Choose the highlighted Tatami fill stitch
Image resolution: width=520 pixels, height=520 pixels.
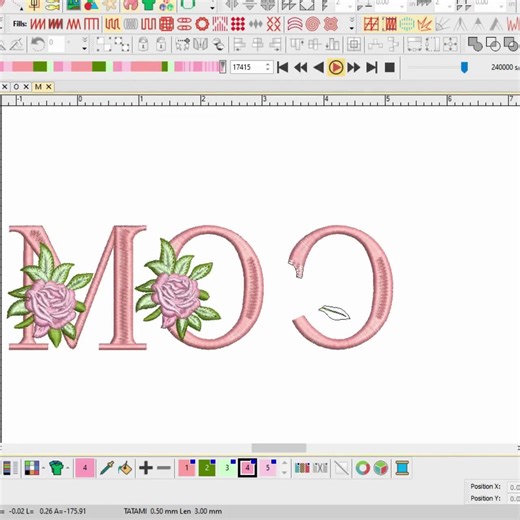click(112, 24)
